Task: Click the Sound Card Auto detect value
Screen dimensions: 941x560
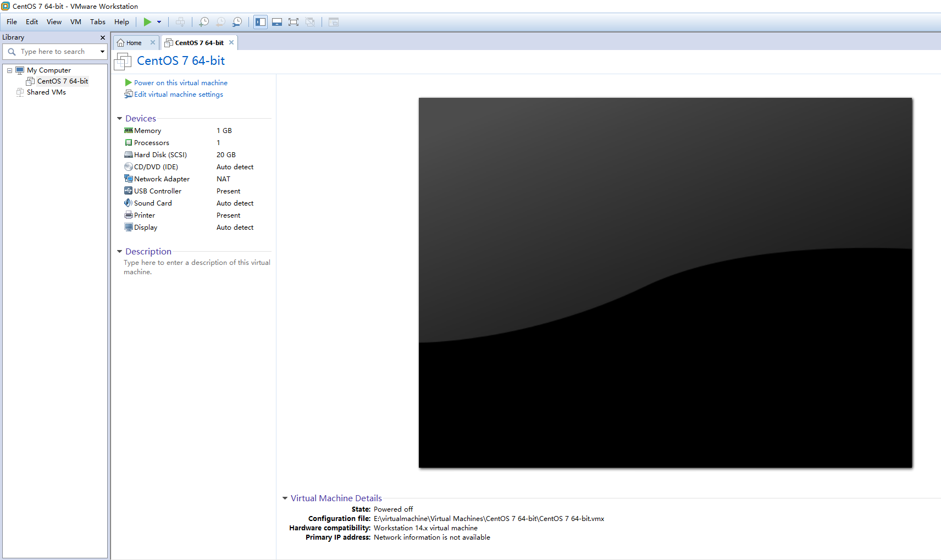Action: pyautogui.click(x=235, y=203)
